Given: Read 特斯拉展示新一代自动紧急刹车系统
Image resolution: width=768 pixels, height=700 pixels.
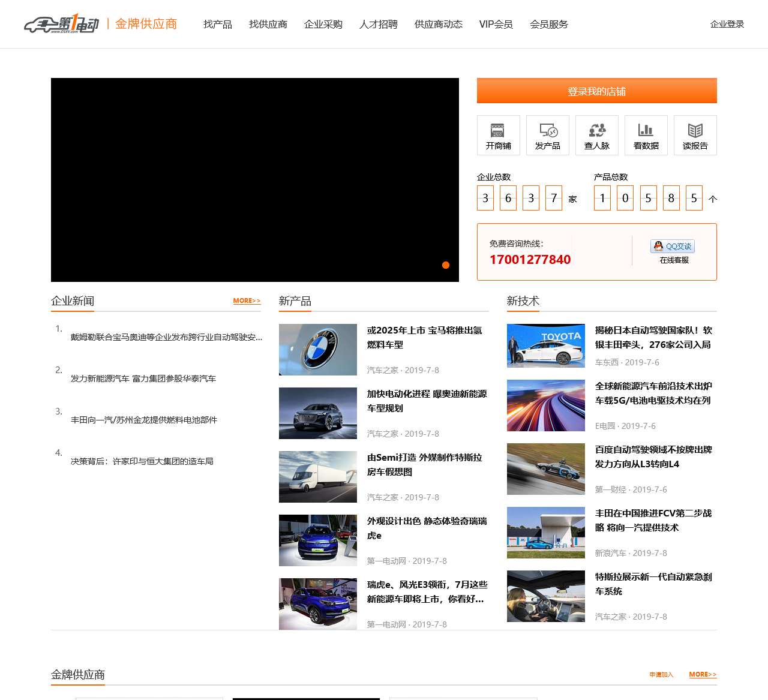Looking at the screenshot, I should 654,584.
